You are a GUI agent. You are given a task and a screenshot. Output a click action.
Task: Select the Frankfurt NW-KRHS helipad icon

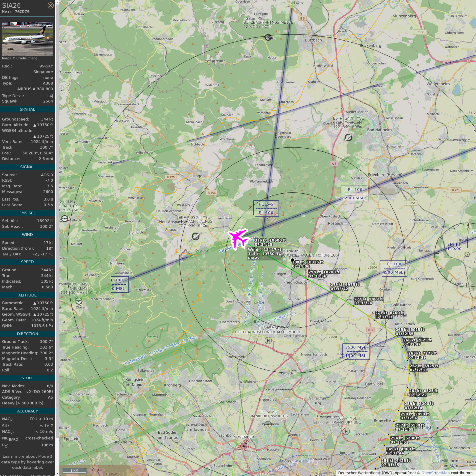click(x=268, y=425)
